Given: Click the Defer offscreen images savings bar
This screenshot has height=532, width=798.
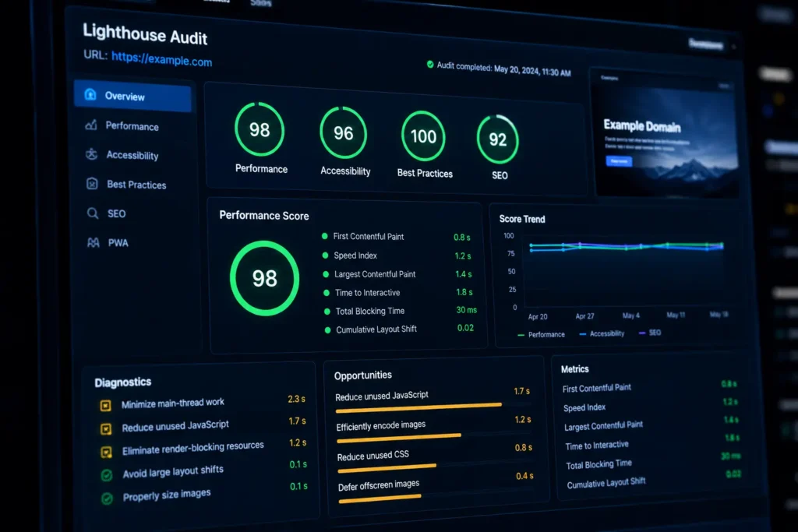Looking at the screenshot, I should click(x=380, y=498).
